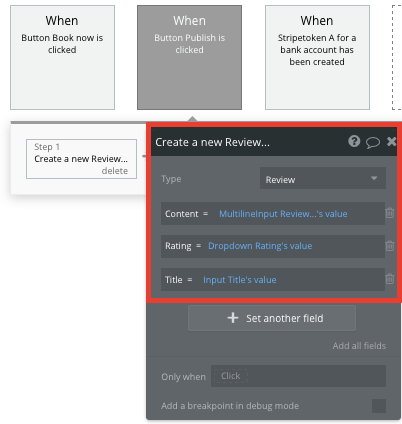Select the Button Book now is clicked event
This screenshot has height=424, width=402.
coord(62,57)
